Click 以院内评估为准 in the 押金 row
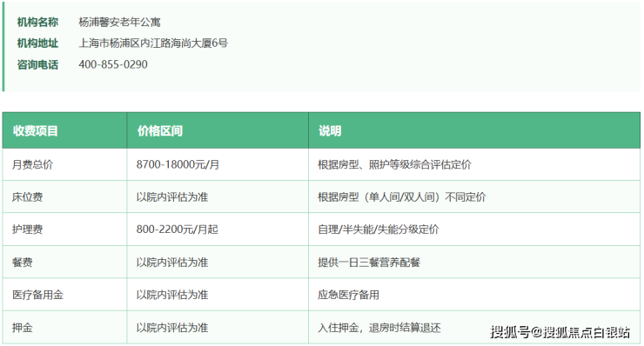The image size is (644, 346). pyautogui.click(x=172, y=328)
